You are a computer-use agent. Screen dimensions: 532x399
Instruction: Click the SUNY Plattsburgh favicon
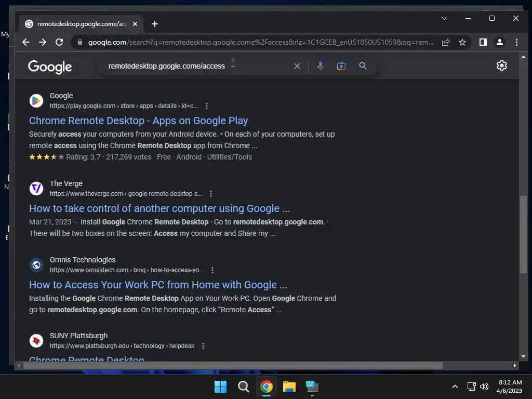tap(36, 341)
